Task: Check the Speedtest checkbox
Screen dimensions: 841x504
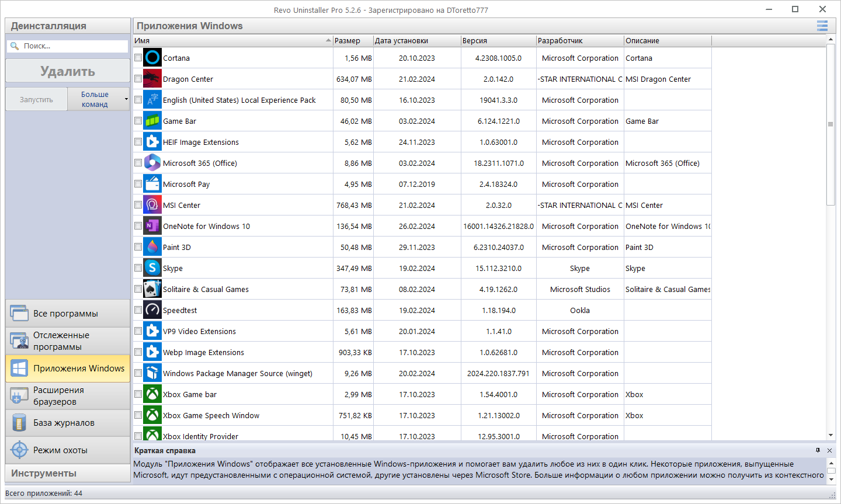Action: tap(138, 310)
